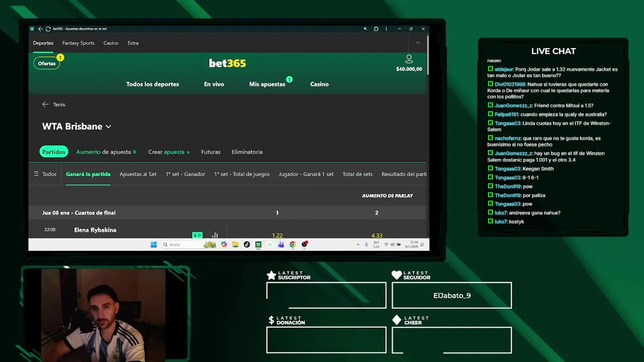
Task: Collapse the top product bar with chevron
Action: tap(418, 43)
